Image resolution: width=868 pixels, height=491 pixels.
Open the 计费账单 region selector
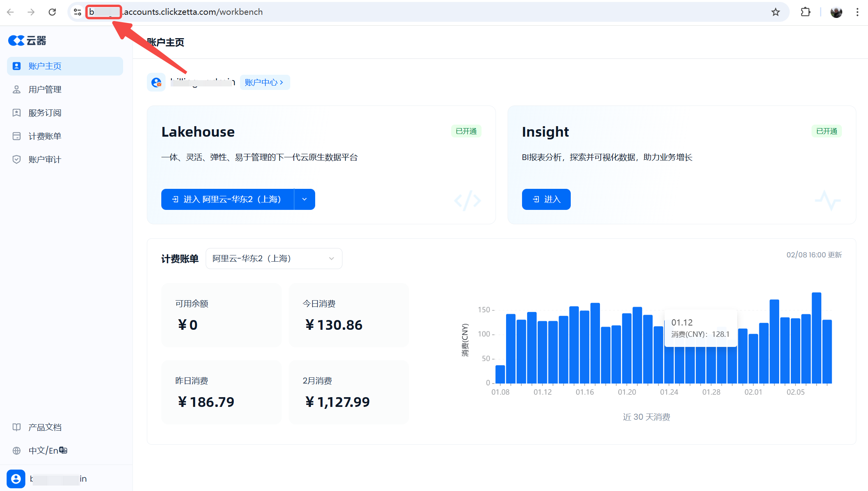(x=273, y=259)
